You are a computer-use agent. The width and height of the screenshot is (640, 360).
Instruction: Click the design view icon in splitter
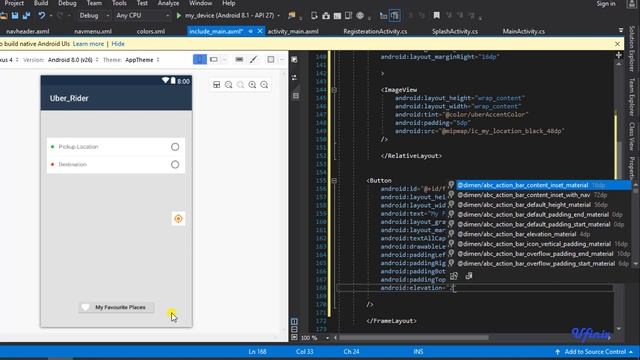click(294, 60)
